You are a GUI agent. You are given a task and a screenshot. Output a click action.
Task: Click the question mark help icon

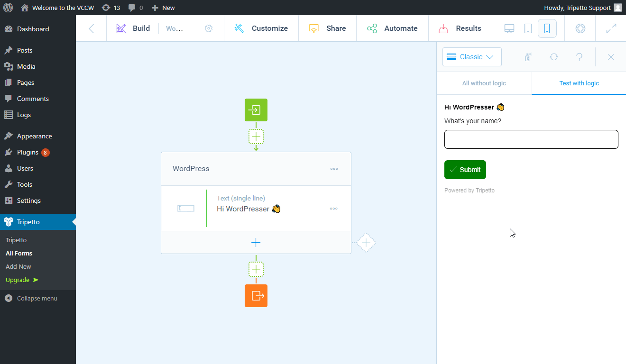click(580, 57)
